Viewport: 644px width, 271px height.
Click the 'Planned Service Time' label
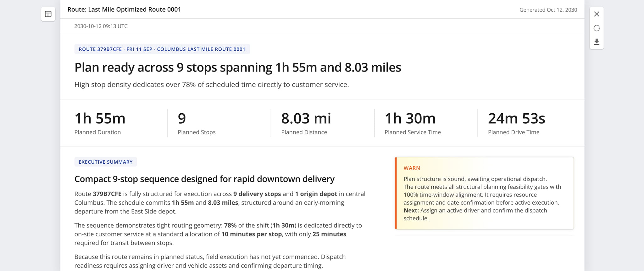(413, 132)
